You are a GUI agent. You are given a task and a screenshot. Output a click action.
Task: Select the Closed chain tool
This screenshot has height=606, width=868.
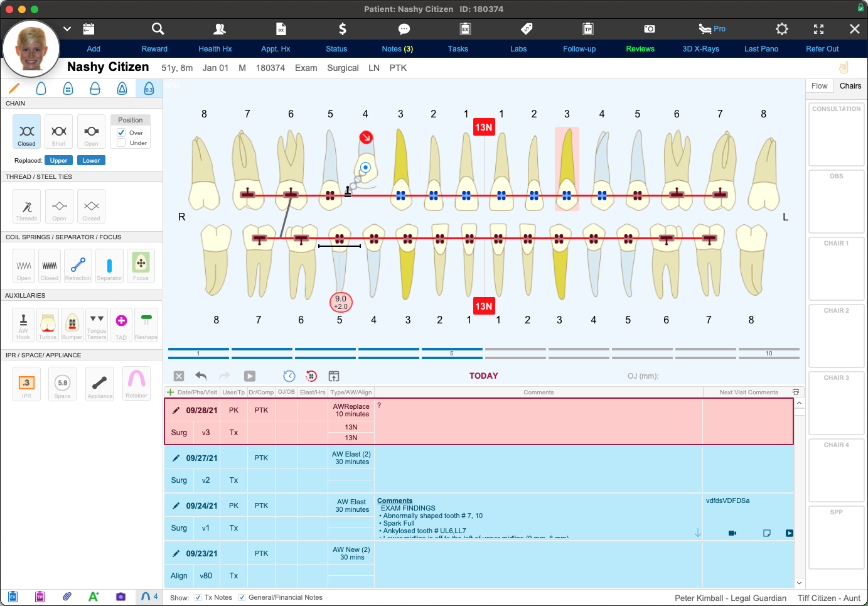(x=26, y=132)
